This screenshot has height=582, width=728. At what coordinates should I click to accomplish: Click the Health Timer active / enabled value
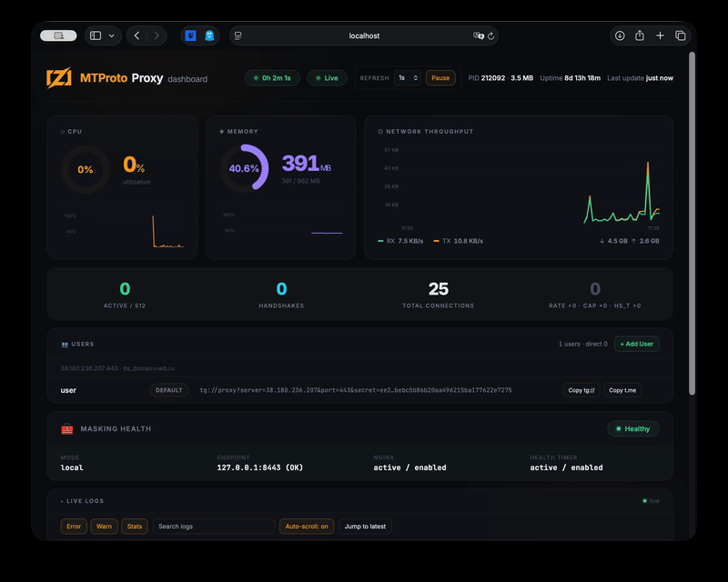[x=566, y=467]
